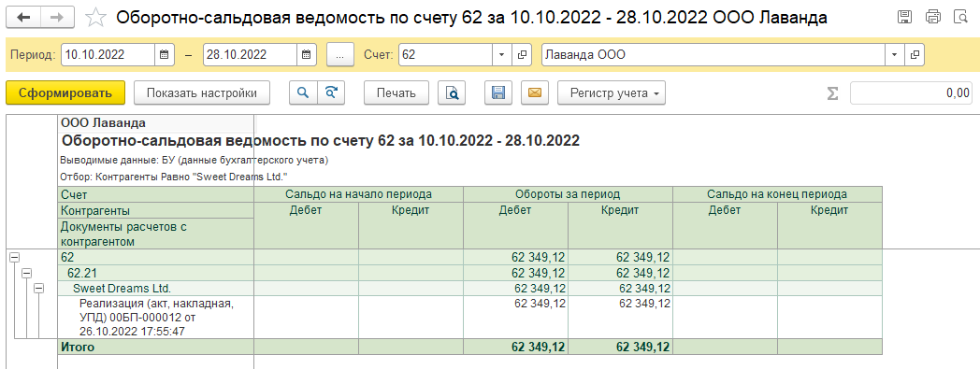
Task: Click Сальдо на конец периода header
Action: coord(777,194)
